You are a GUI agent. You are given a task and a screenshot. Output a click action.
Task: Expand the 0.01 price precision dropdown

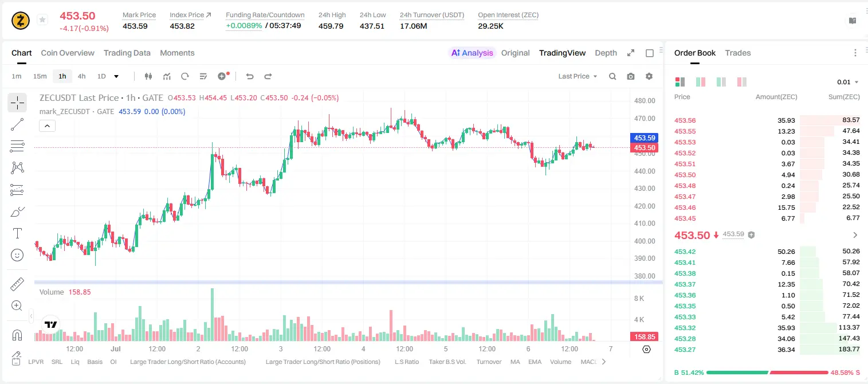tap(848, 82)
